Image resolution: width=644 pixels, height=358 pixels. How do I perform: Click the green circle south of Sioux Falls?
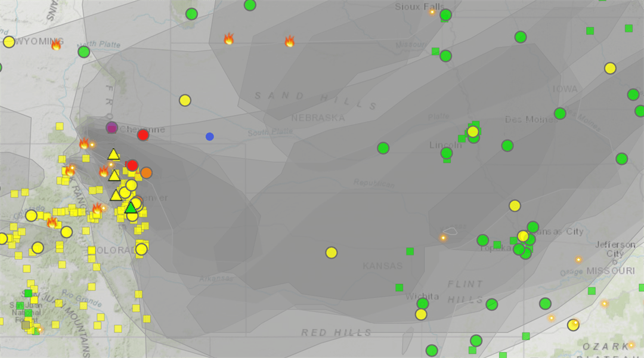pyautogui.click(x=445, y=55)
